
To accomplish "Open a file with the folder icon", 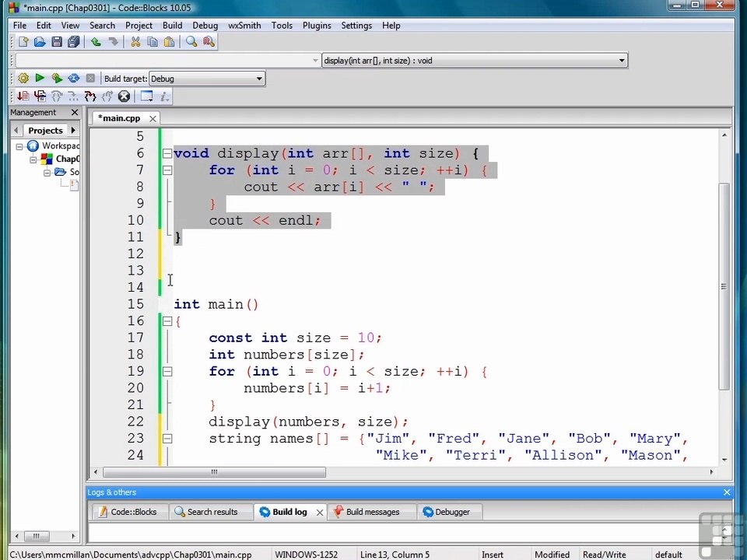I will click(x=40, y=42).
